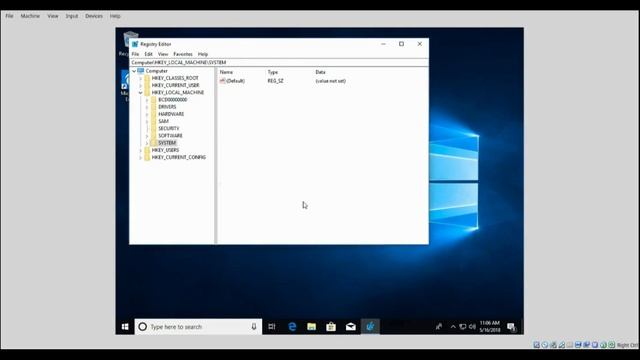
Task: Click the Registry Editor taskbar button
Action: coord(370,327)
